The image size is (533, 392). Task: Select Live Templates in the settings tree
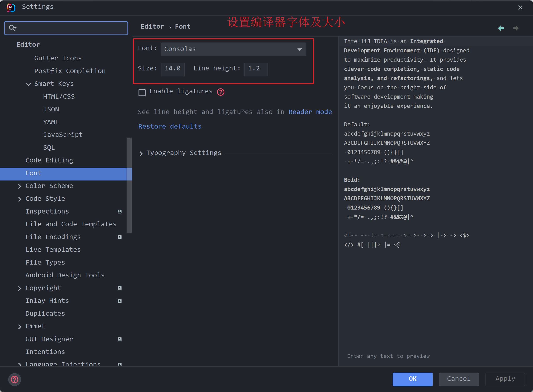tap(53, 250)
